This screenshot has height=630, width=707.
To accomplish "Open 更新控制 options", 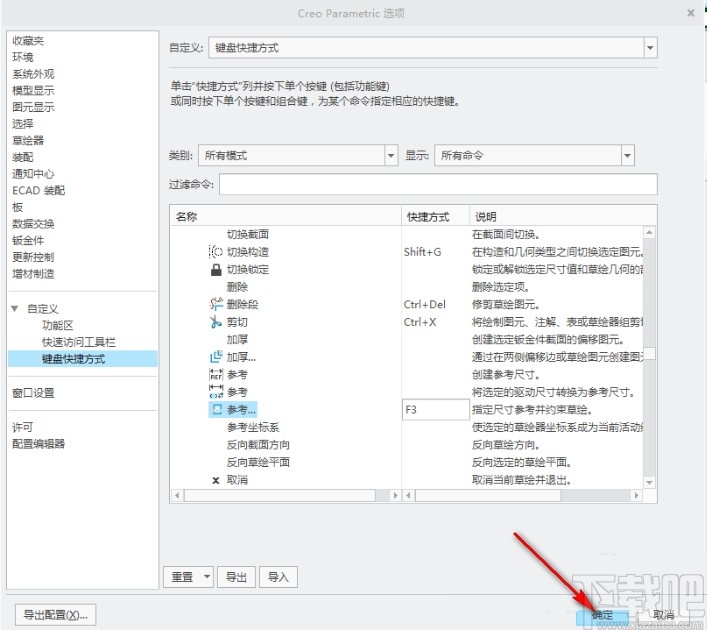I will (x=33, y=257).
